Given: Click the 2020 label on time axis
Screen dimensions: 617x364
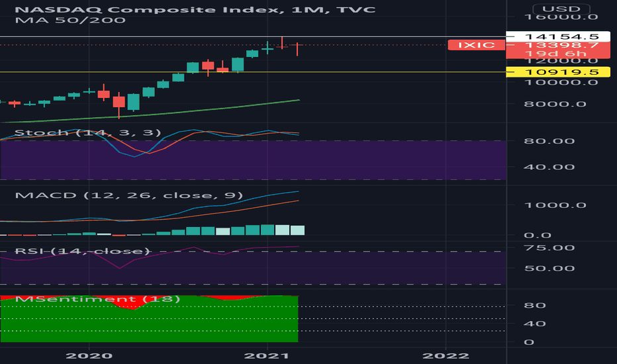Looking at the screenshot, I should coord(89,356).
